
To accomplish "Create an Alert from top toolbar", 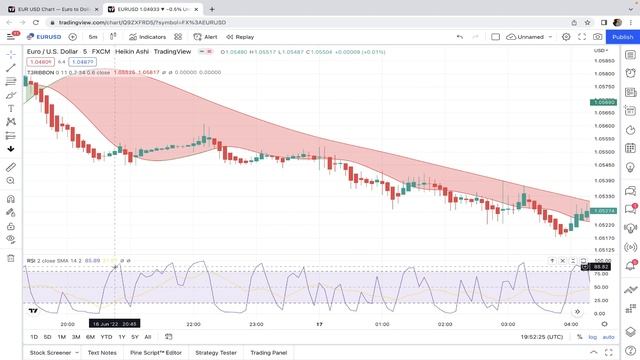I will coord(205,37).
